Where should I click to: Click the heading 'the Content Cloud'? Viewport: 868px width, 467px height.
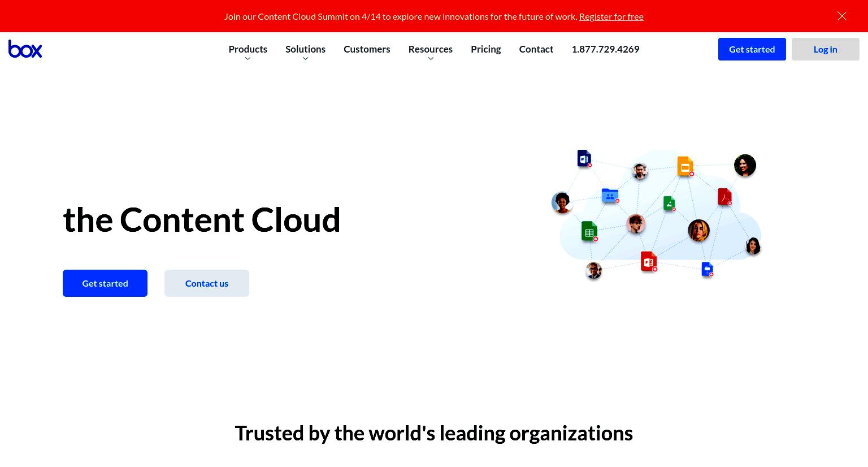coord(202,220)
